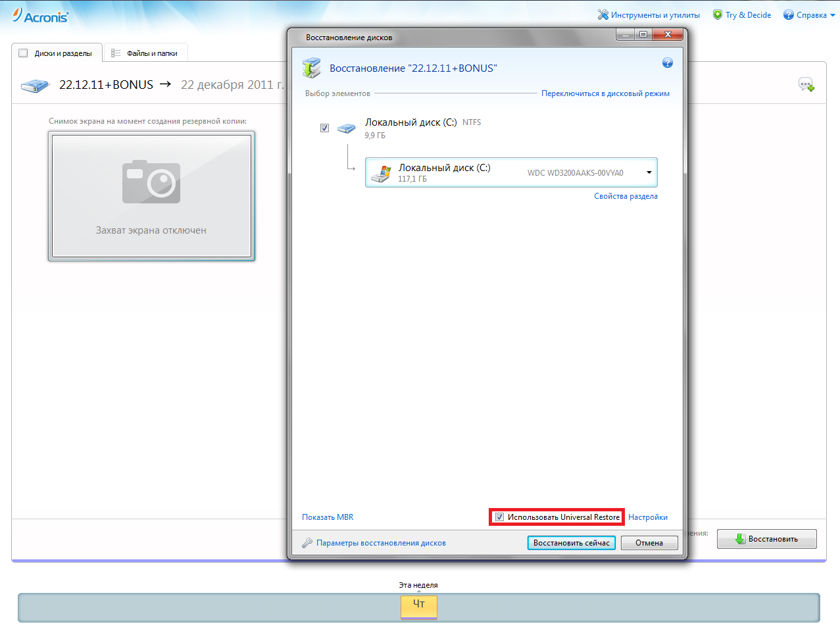Open the Universal Restore Настройки link
This screenshot has width=840, height=639.
point(648,517)
